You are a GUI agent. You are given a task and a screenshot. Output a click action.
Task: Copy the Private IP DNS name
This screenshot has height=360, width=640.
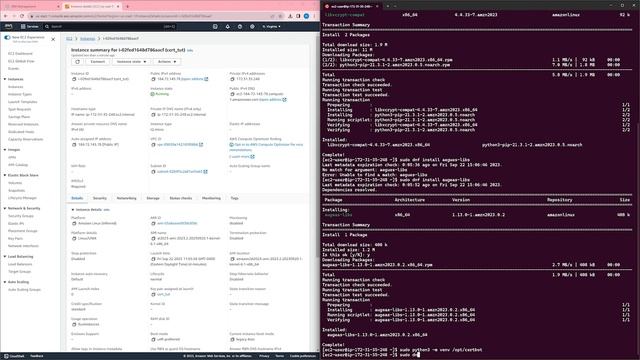[153, 115]
